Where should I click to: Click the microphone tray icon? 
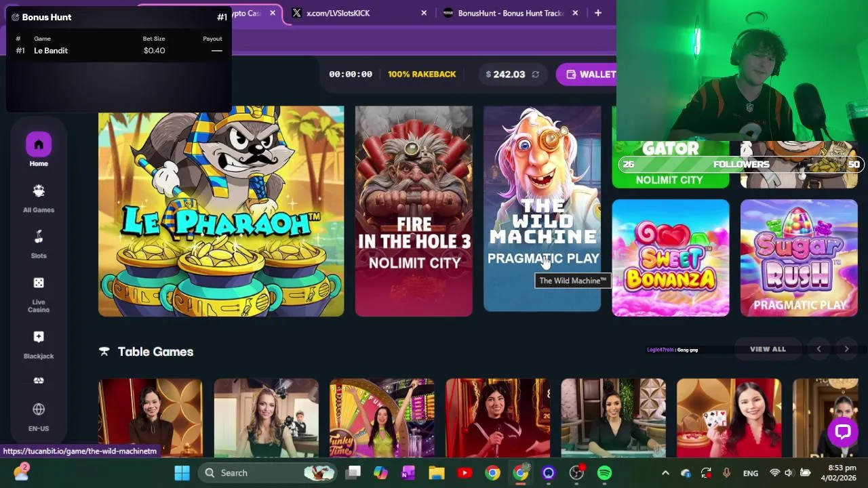[x=726, y=473]
